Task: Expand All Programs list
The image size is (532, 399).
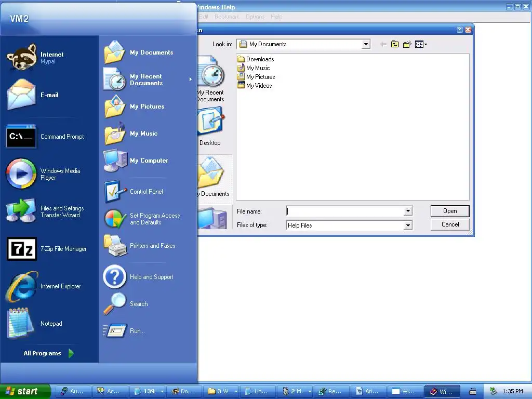Action: [48, 353]
